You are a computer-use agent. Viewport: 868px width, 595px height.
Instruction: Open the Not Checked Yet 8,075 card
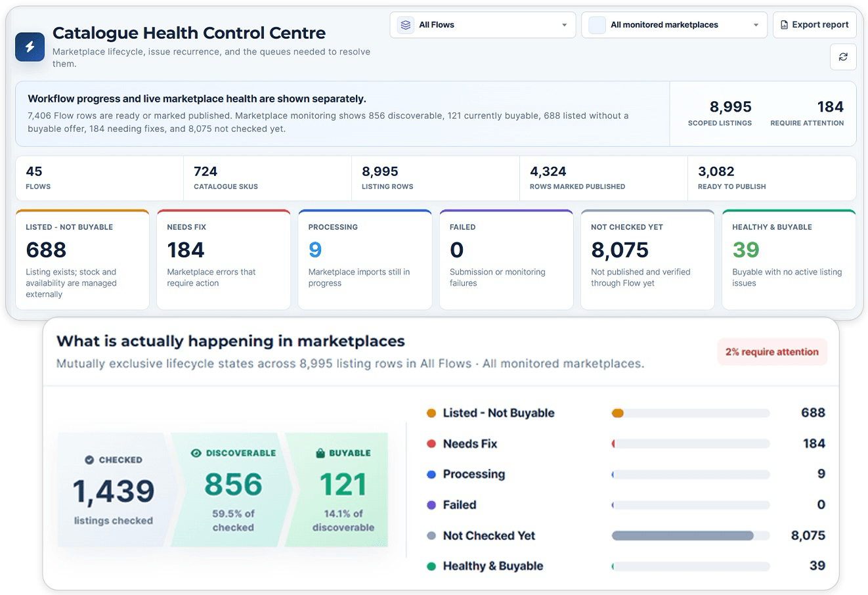[x=647, y=260]
